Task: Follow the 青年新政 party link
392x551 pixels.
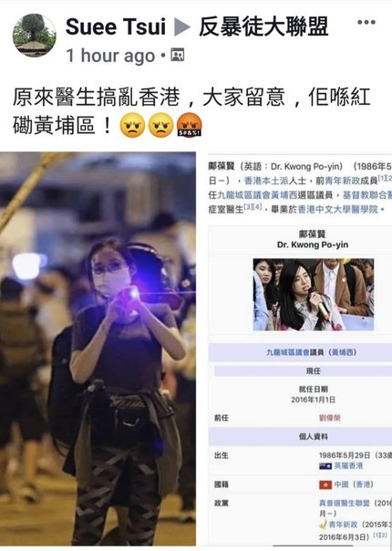Action: [343, 525]
